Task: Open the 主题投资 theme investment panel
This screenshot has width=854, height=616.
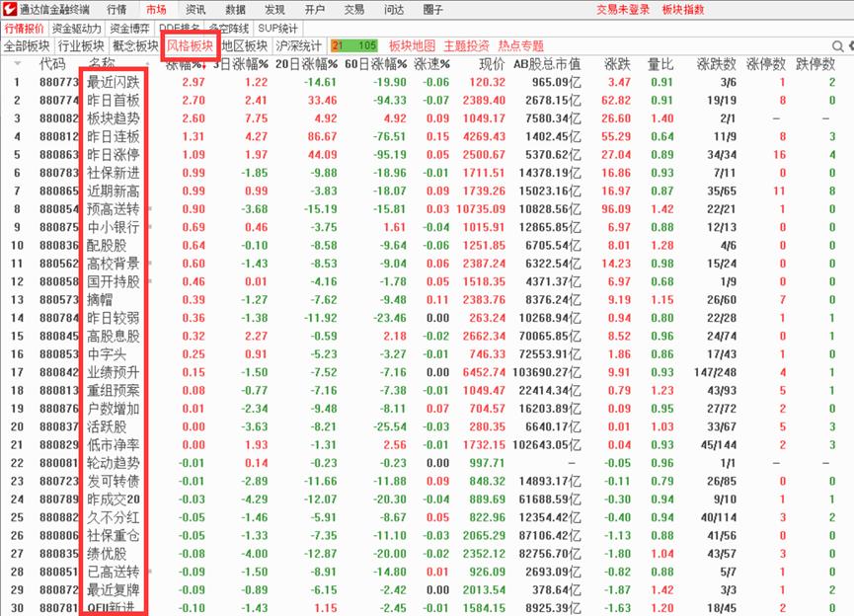Action: (466, 45)
